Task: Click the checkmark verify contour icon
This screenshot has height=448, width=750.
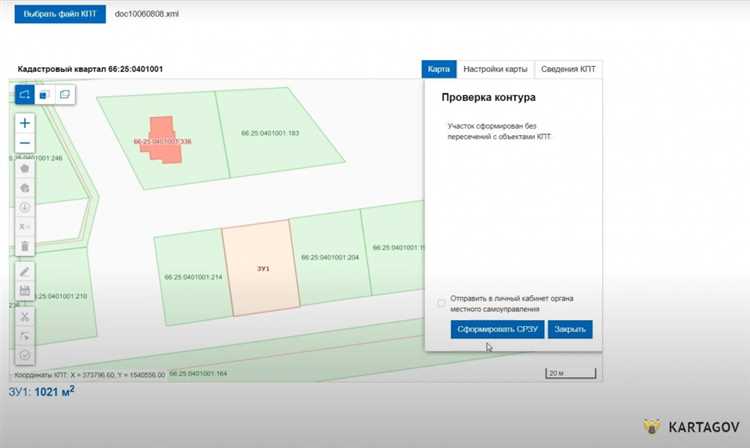Action: pos(25,356)
